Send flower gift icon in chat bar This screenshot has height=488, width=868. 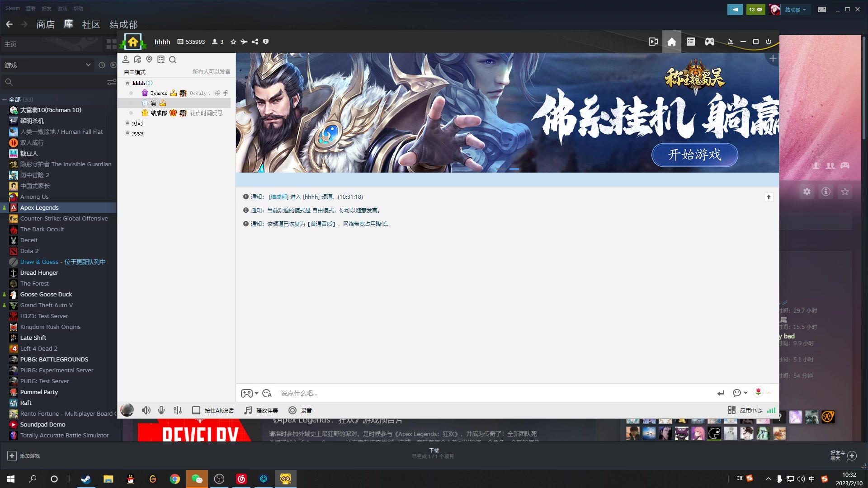(x=758, y=392)
